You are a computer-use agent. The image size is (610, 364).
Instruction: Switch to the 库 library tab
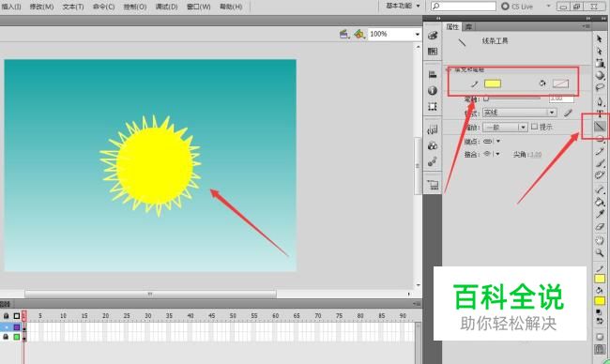[469, 26]
